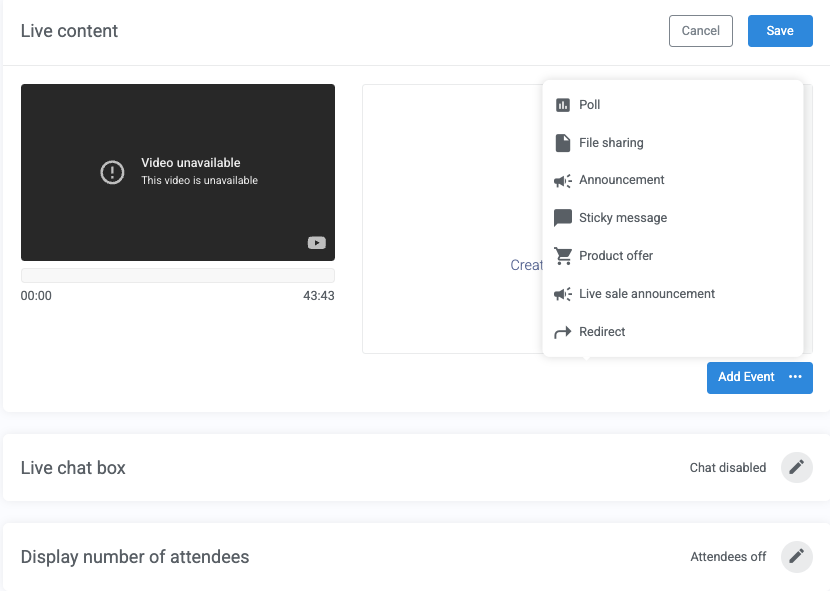Edit the attendees display setting
This screenshot has width=830, height=591.
[796, 556]
